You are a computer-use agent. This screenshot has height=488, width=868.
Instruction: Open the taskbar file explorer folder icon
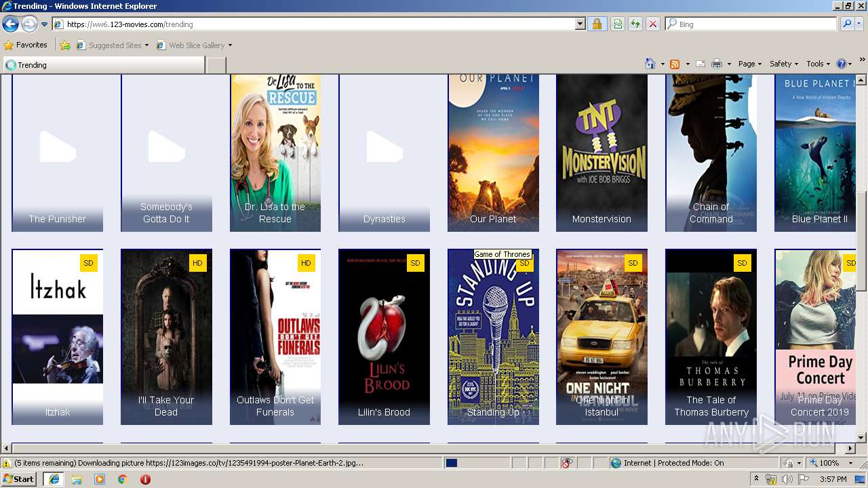77,479
